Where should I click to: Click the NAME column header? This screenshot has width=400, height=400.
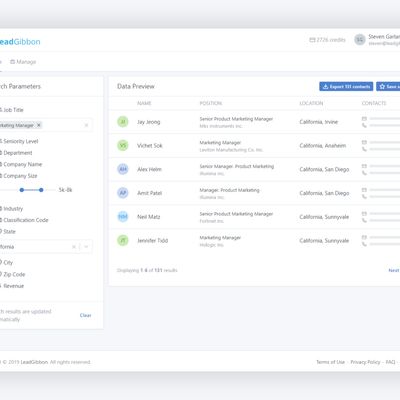144,103
